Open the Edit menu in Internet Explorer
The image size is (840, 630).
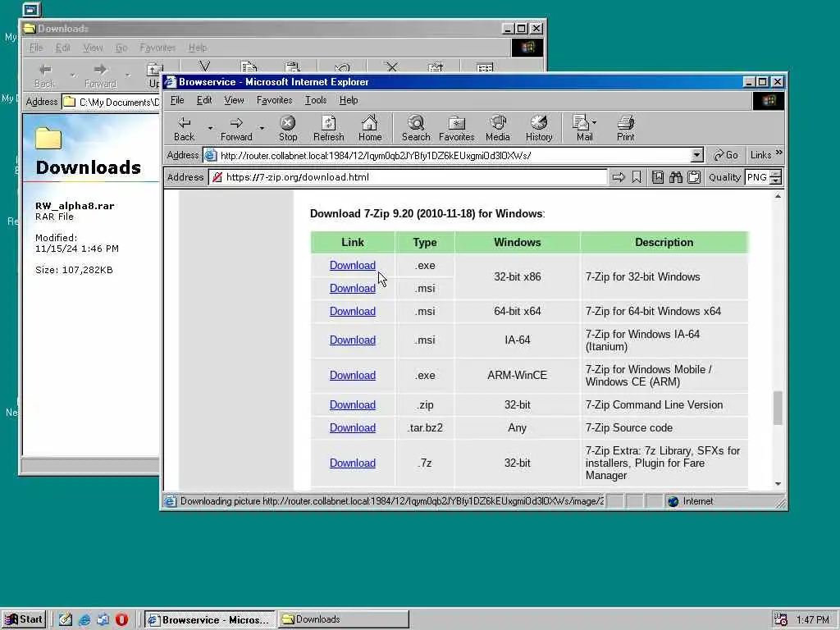click(x=204, y=100)
